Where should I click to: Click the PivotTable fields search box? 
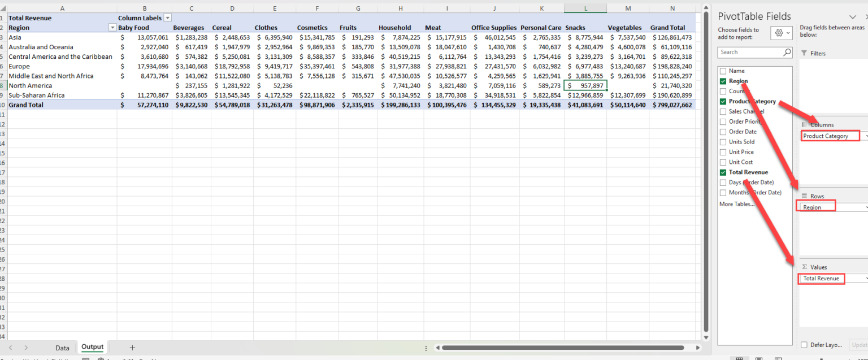tap(749, 52)
